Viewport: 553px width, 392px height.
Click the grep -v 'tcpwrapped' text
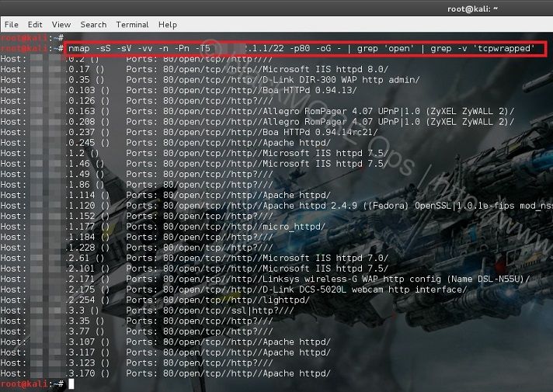(x=482, y=48)
